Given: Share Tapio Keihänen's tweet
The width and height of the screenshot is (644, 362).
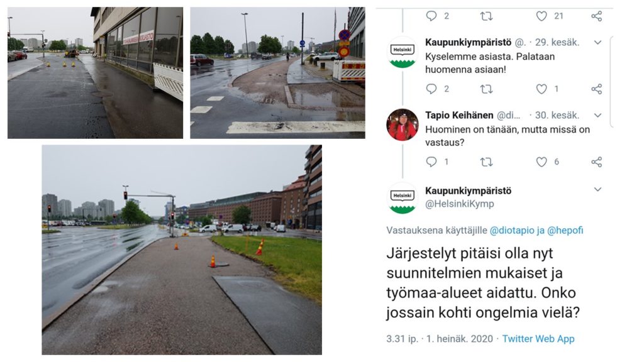Looking at the screenshot, I should tap(596, 162).
